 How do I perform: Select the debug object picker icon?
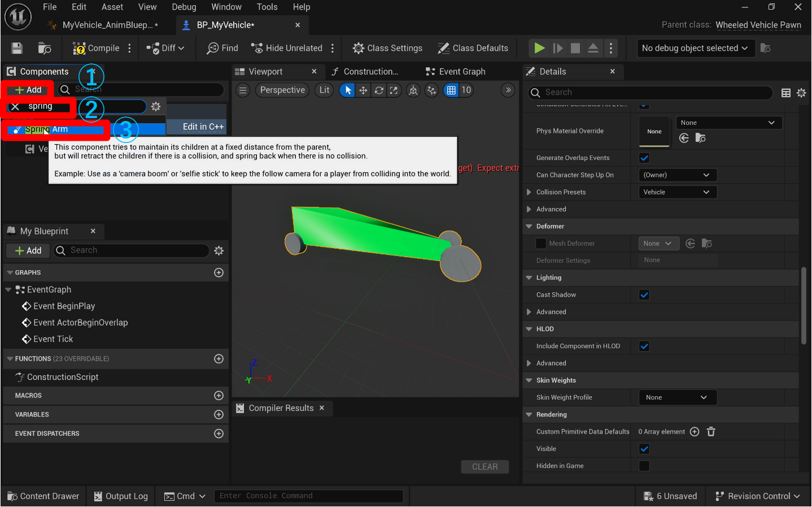tap(765, 48)
